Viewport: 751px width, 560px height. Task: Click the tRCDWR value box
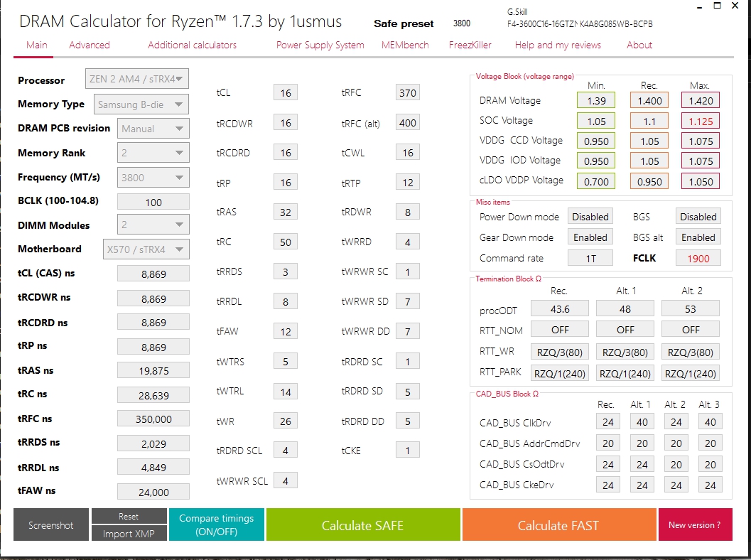point(286,123)
